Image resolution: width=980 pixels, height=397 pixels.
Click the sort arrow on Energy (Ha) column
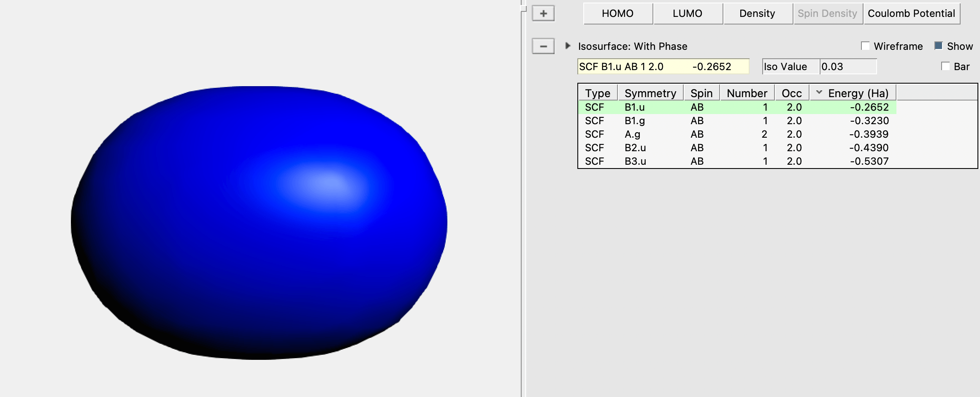[x=818, y=92]
